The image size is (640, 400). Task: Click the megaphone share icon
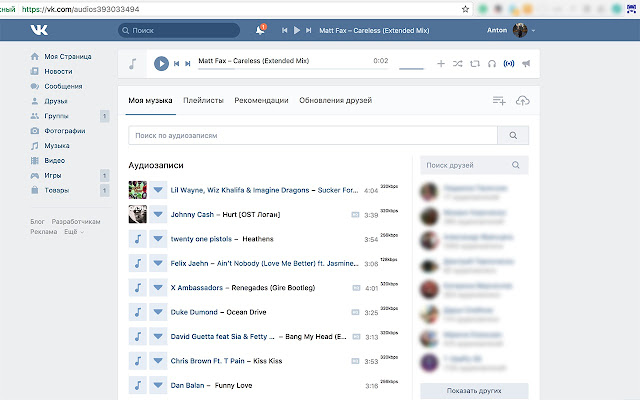(x=526, y=63)
